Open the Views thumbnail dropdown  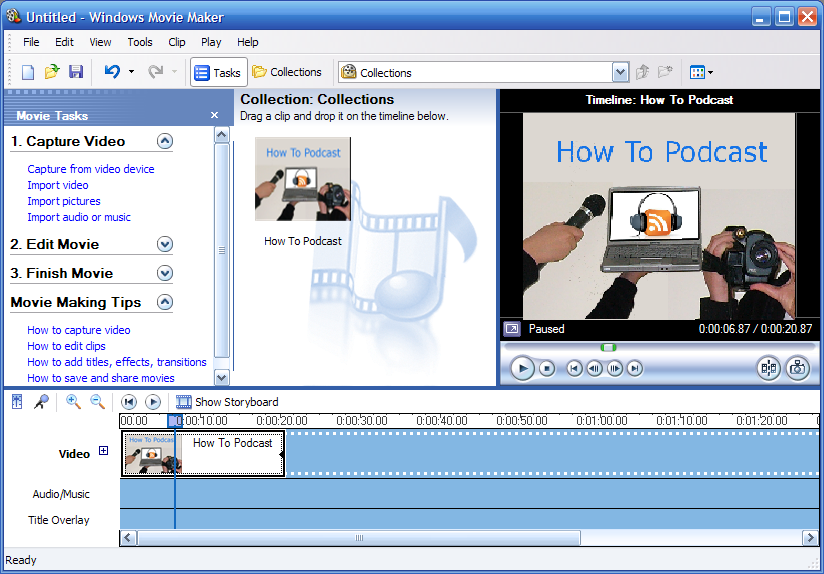701,72
